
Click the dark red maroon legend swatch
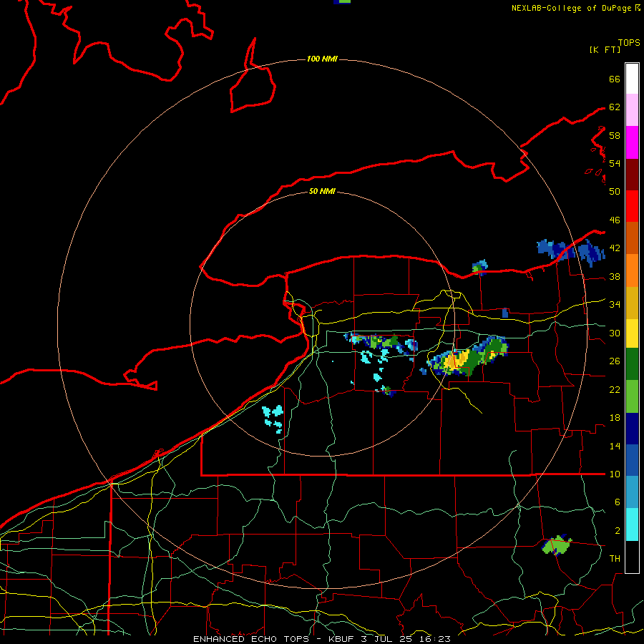pyautogui.click(x=632, y=174)
